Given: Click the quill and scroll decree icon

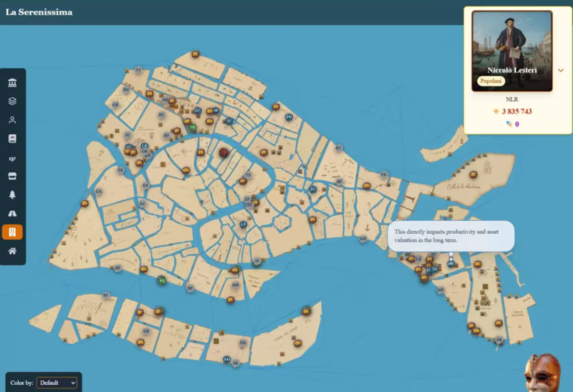Looking at the screenshot, I should point(13,157).
